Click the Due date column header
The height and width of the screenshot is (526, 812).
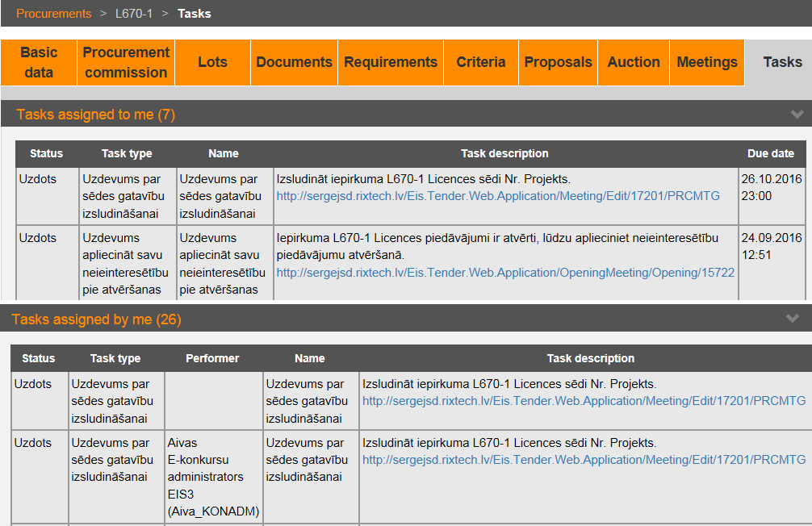tap(770, 153)
